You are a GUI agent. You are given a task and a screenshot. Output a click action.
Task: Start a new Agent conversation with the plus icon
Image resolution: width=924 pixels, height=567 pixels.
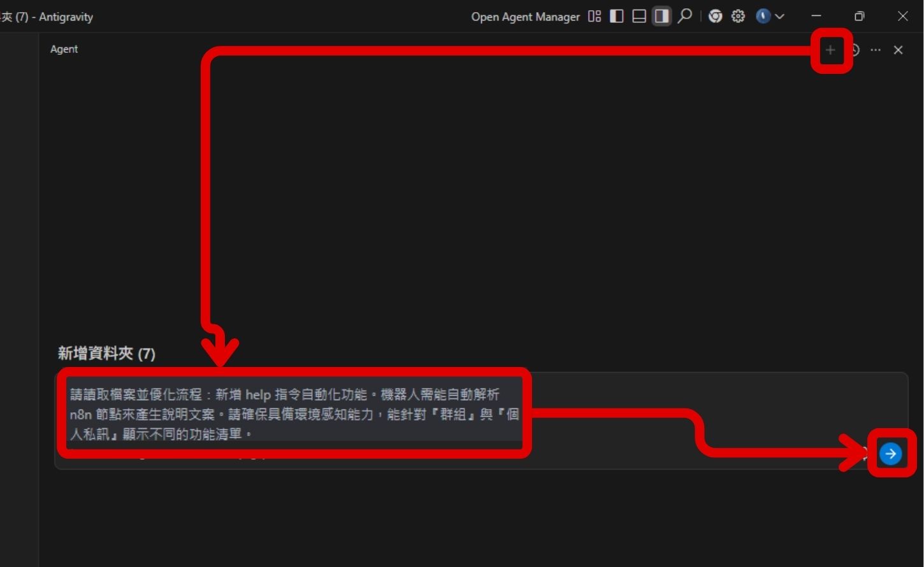coord(830,50)
